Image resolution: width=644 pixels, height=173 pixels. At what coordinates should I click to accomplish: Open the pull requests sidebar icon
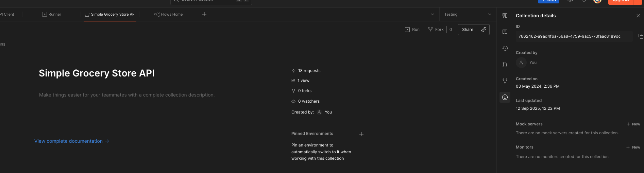tap(505, 65)
